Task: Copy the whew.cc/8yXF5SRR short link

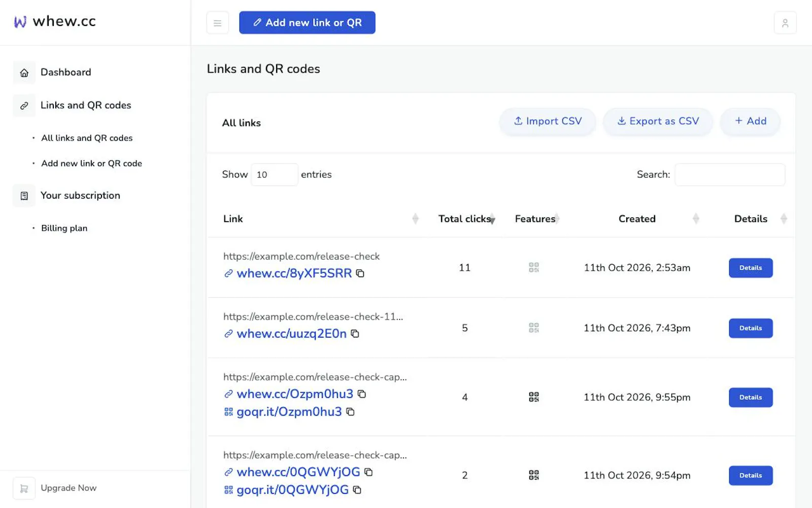Action: [x=360, y=273]
